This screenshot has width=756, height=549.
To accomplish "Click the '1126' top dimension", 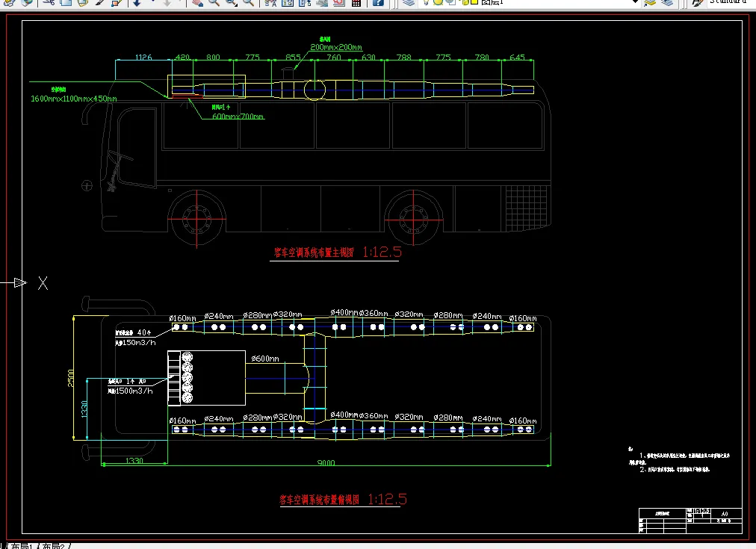I will 143,58.
